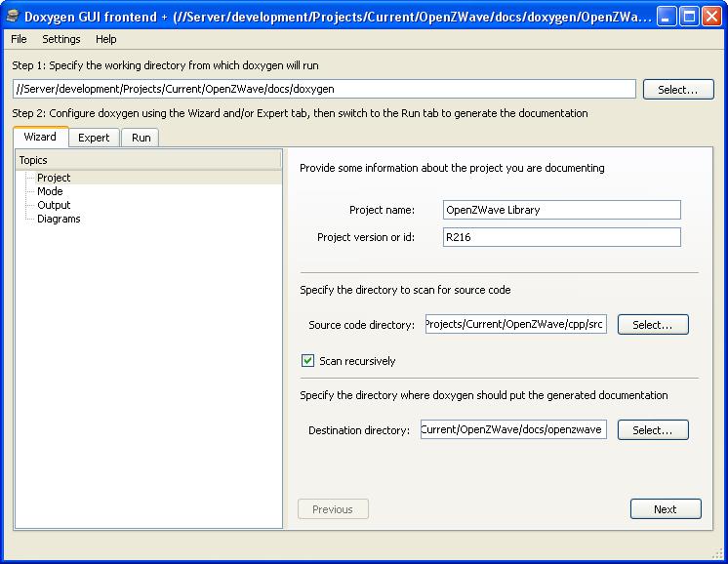
Task: Switch to the Expert tab
Action: pos(94,138)
